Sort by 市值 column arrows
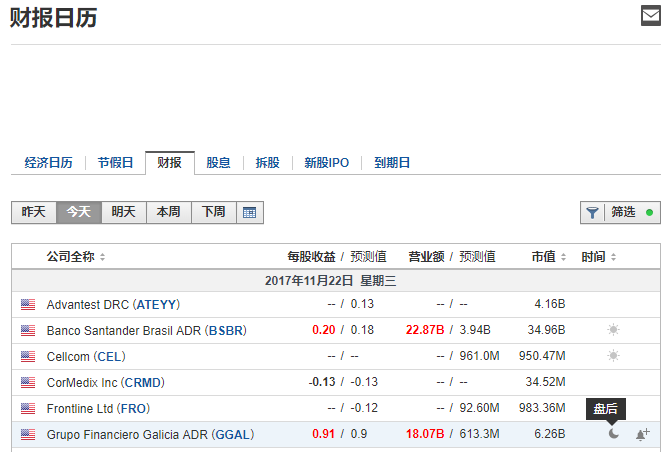The height and width of the screenshot is (452, 664). (563, 257)
